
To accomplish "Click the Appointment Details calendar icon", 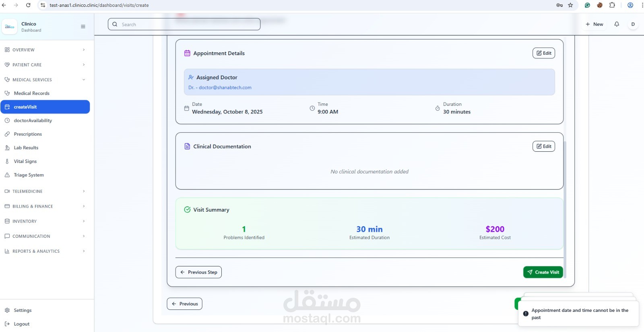I will (x=187, y=53).
